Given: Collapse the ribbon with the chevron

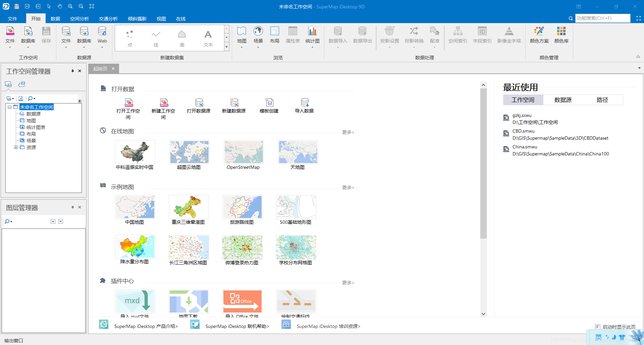Looking at the screenshot, I should pos(638,57).
